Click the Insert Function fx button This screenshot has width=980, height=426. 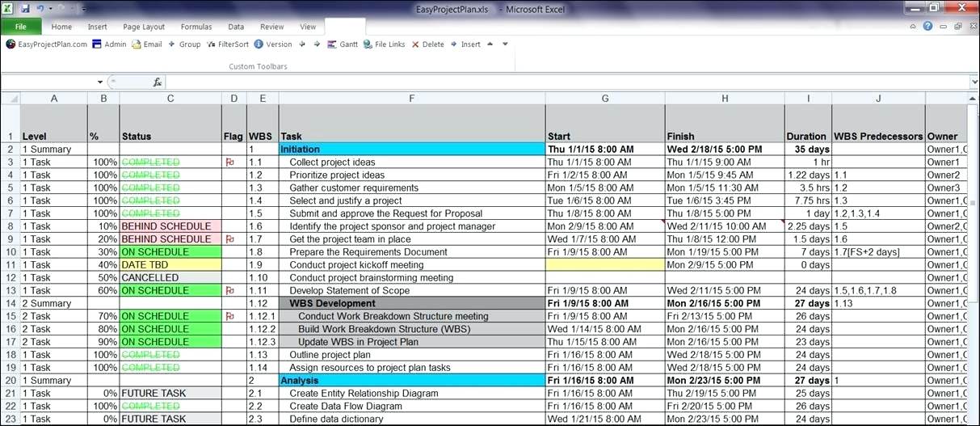[158, 82]
